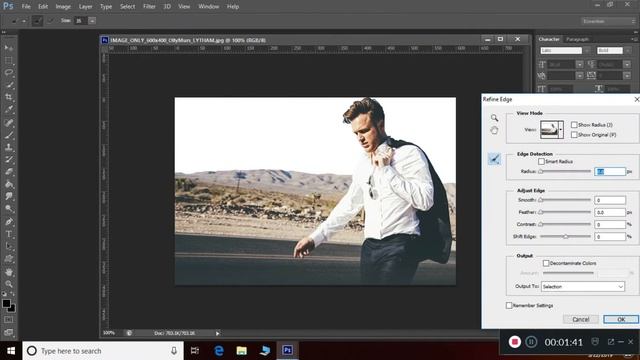Open the Select menu
This screenshot has height=360, width=640.
(x=127, y=7)
